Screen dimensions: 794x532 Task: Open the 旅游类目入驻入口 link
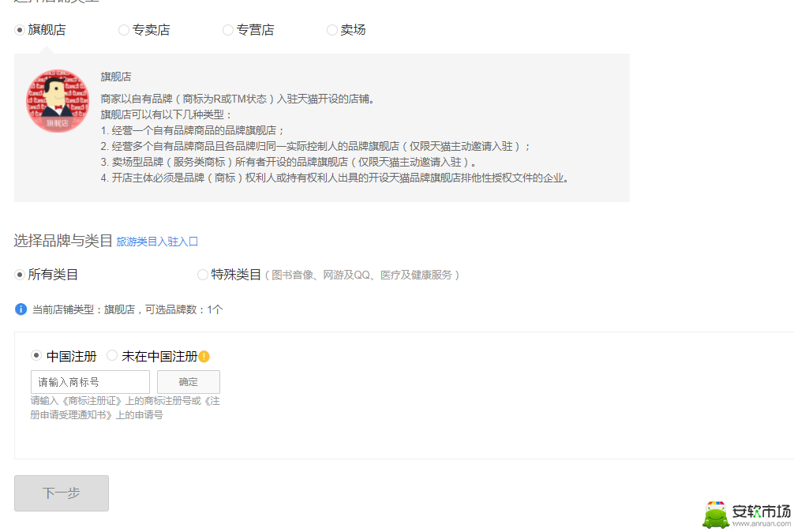157,242
